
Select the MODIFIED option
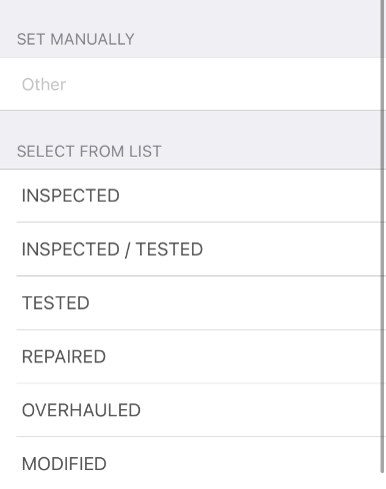(191, 463)
